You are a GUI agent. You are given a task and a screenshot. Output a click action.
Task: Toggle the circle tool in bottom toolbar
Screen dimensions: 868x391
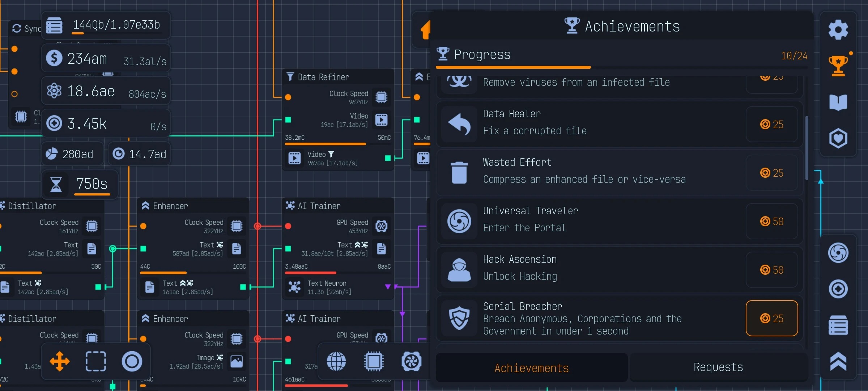[132, 361]
